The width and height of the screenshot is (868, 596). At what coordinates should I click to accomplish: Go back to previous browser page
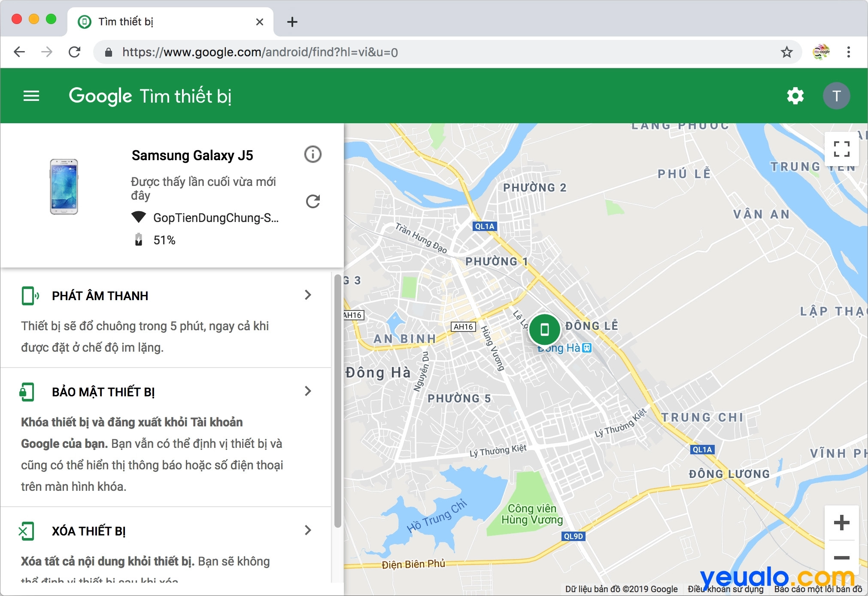[19, 52]
